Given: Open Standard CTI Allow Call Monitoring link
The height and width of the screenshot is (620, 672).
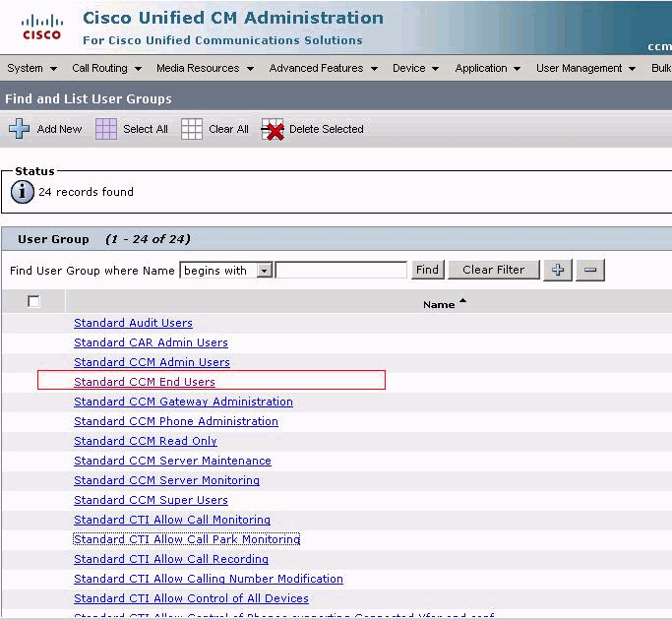Looking at the screenshot, I should tap(172, 520).
